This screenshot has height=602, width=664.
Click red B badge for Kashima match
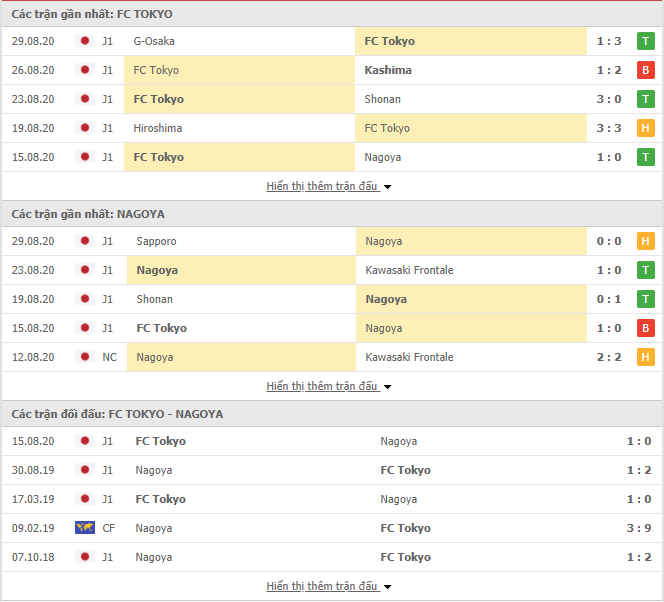click(645, 70)
